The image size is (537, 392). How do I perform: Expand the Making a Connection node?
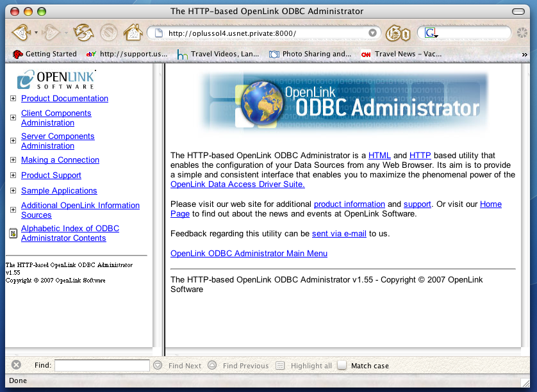click(x=13, y=160)
